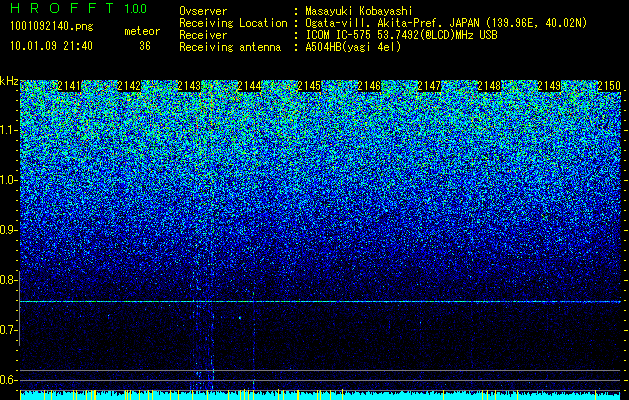Image resolution: width=629 pixels, height=400 pixels.
Task: Click the 2142 time marker
Action: pos(129,86)
